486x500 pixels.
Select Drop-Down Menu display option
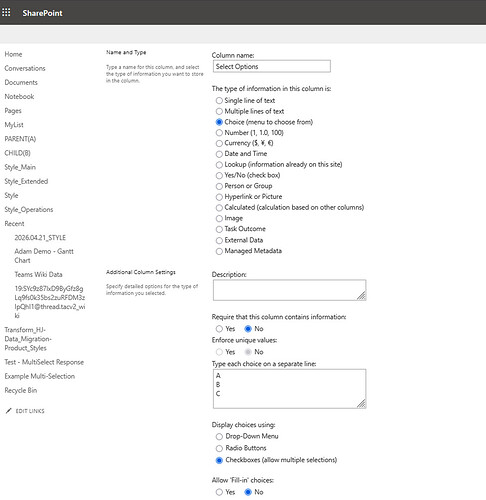point(219,436)
